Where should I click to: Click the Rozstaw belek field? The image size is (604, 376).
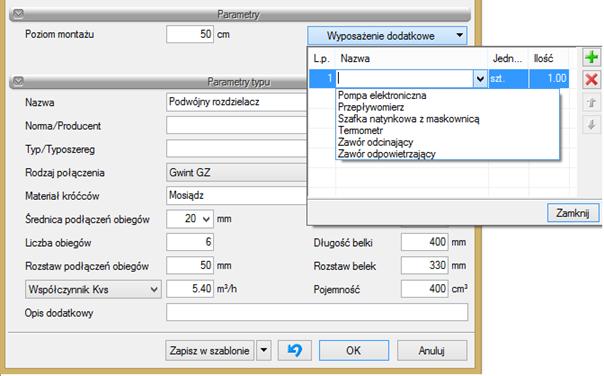point(424,265)
